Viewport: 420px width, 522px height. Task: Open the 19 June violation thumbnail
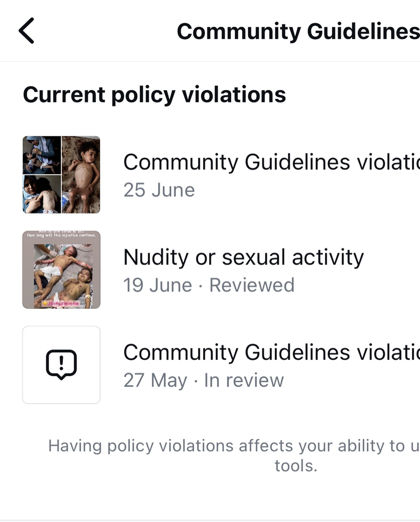click(61, 270)
